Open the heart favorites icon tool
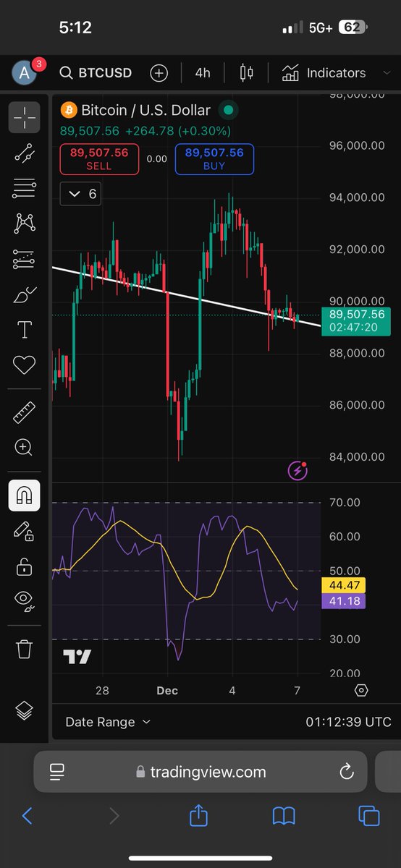 [24, 365]
